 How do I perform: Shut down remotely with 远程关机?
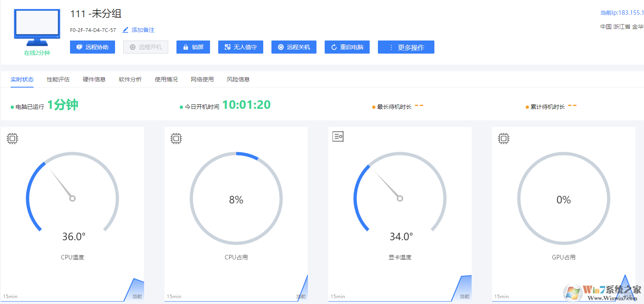[294, 47]
